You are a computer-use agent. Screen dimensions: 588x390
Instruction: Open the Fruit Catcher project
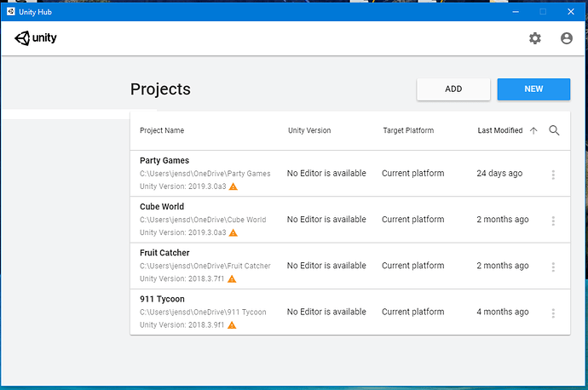pos(164,253)
